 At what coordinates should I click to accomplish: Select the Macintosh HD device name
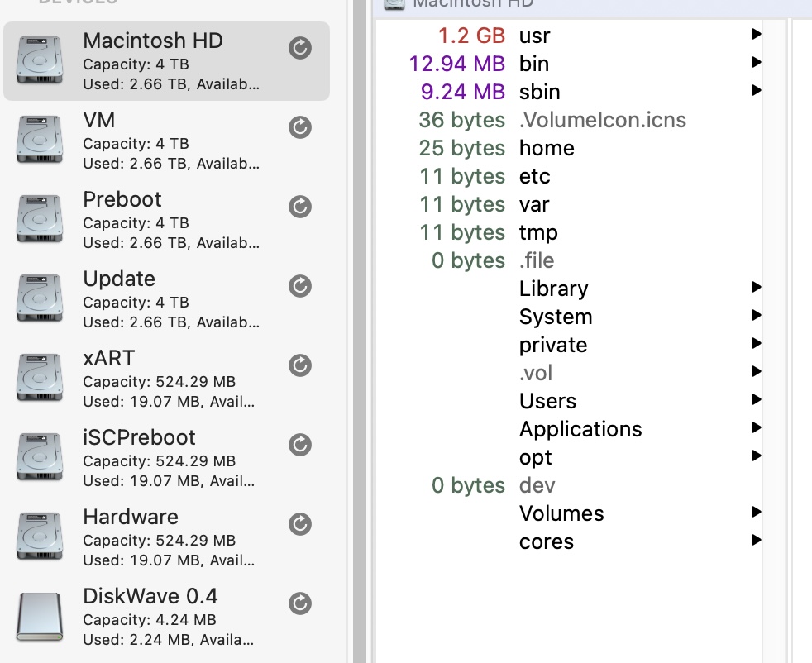pos(153,41)
